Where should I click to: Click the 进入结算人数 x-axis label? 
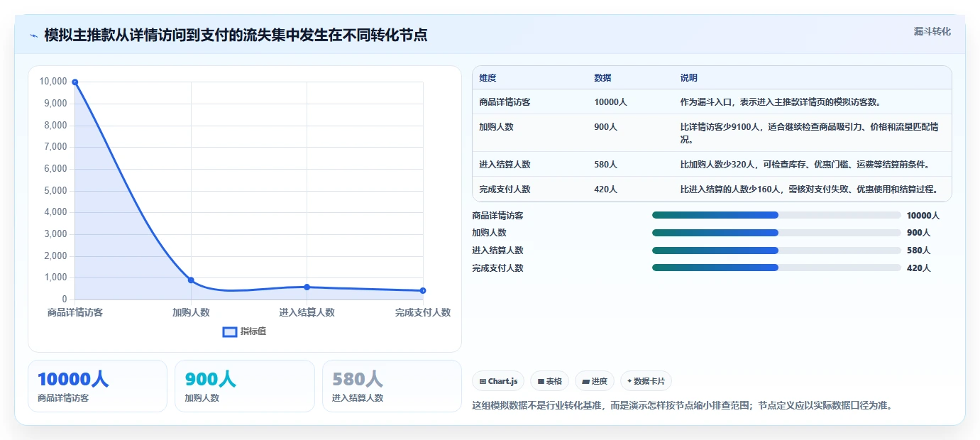click(x=307, y=312)
